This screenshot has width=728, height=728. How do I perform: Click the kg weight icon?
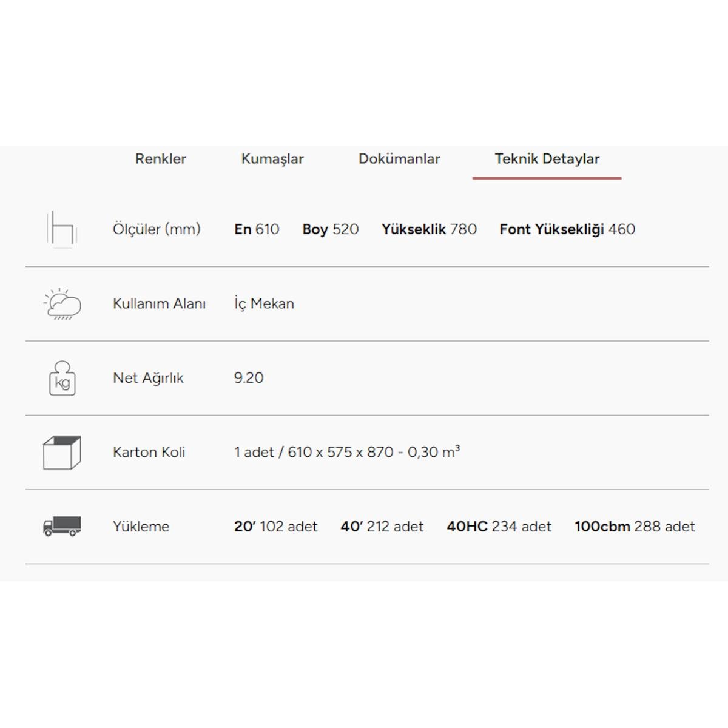62,378
